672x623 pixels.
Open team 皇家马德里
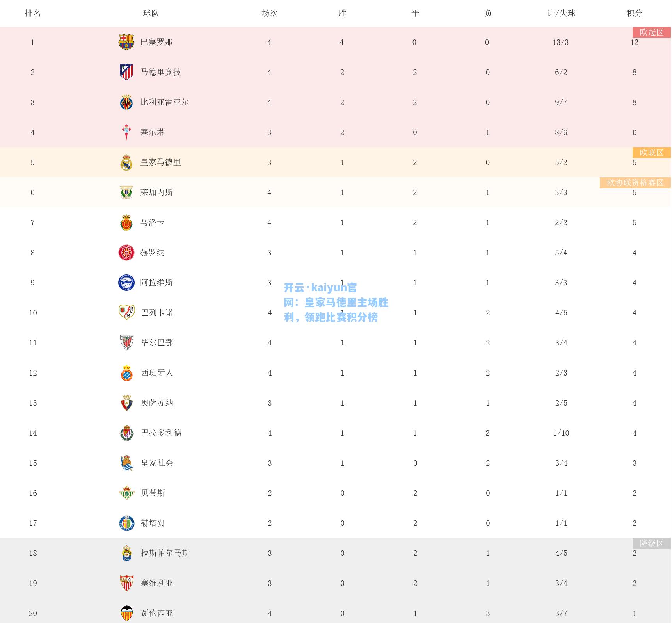(160, 162)
